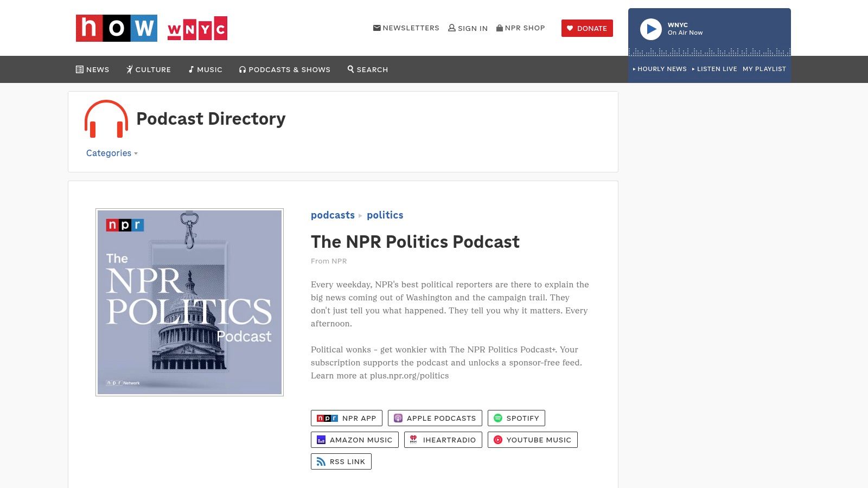Visit the NPR Shop link
The height and width of the screenshot is (488, 868).
(521, 28)
